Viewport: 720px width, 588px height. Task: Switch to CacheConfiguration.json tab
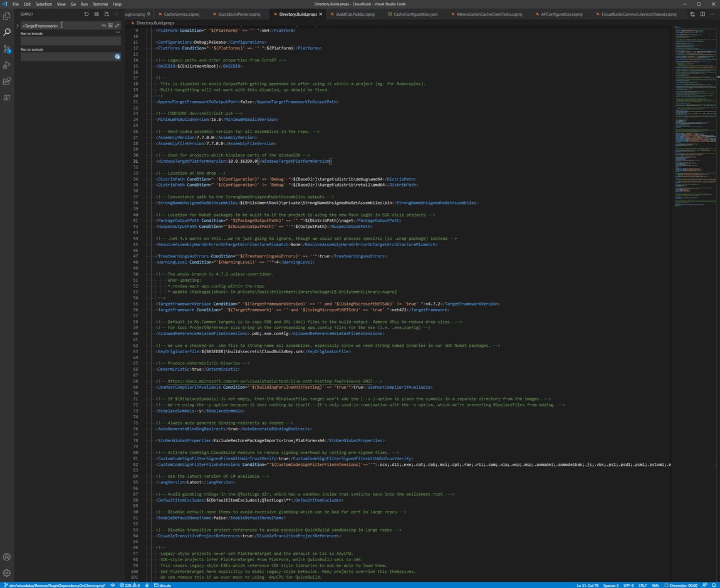(x=414, y=14)
